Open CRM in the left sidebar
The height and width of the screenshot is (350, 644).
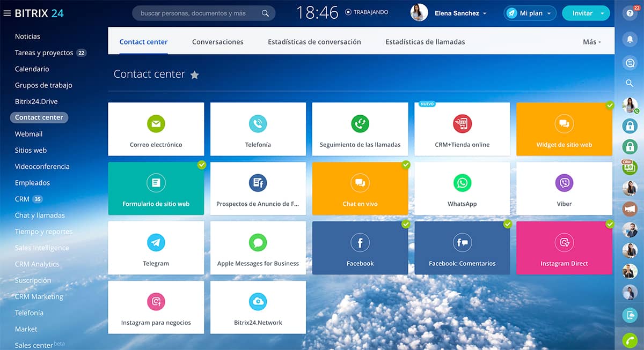pyautogui.click(x=22, y=199)
